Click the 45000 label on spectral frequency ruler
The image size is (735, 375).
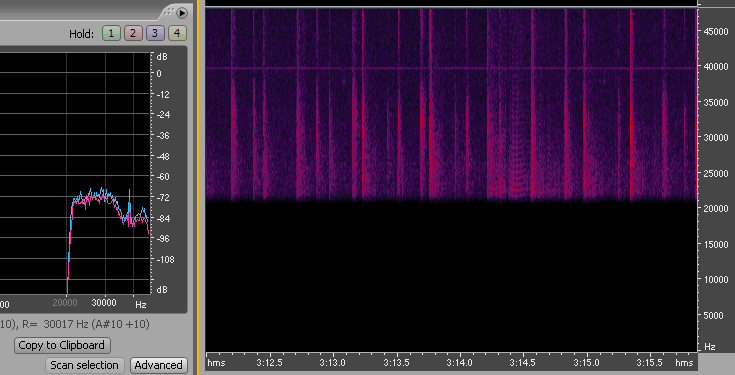point(716,31)
